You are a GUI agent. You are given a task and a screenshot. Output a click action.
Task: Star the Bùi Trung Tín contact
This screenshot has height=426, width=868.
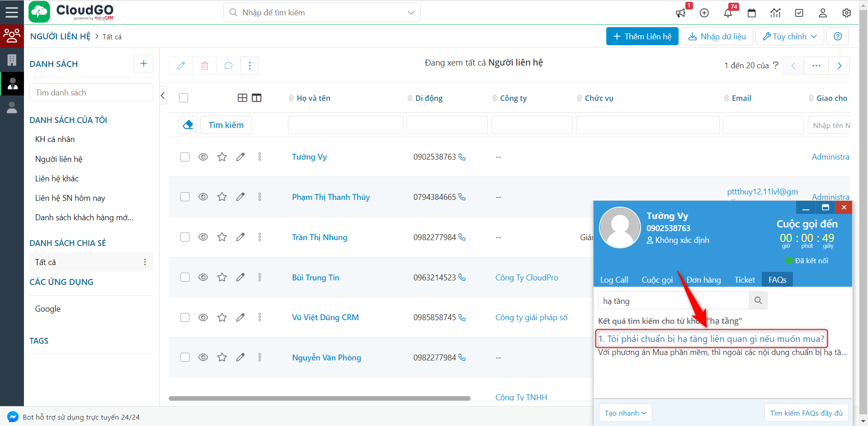[x=222, y=277]
